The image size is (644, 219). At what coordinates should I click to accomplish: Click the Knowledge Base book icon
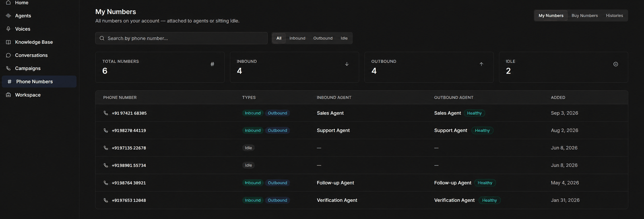(8, 42)
